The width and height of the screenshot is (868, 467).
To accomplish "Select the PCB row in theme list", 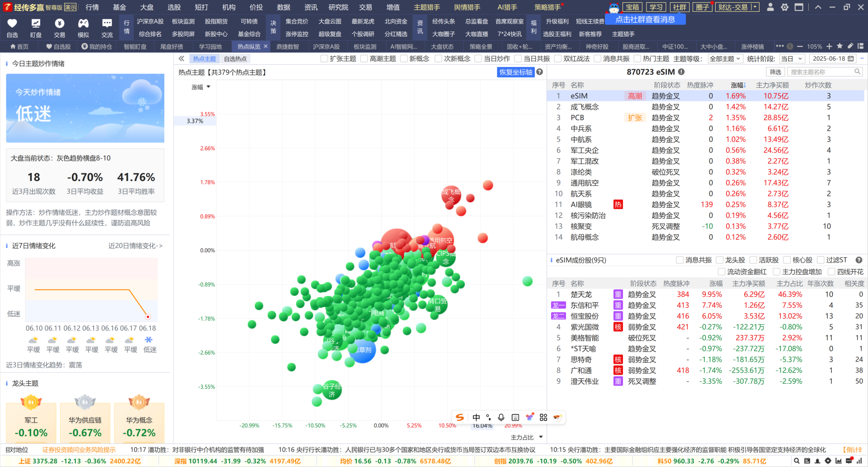I will (705, 118).
